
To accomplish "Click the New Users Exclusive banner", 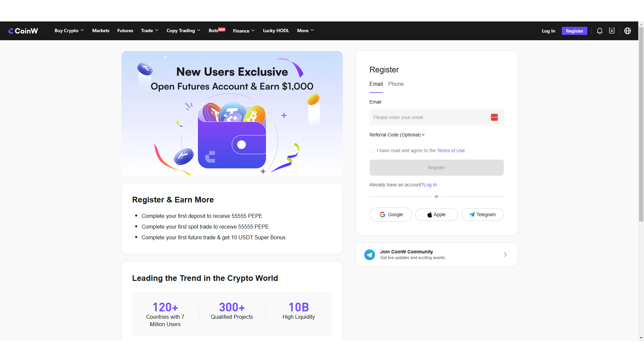I will 232,113.
